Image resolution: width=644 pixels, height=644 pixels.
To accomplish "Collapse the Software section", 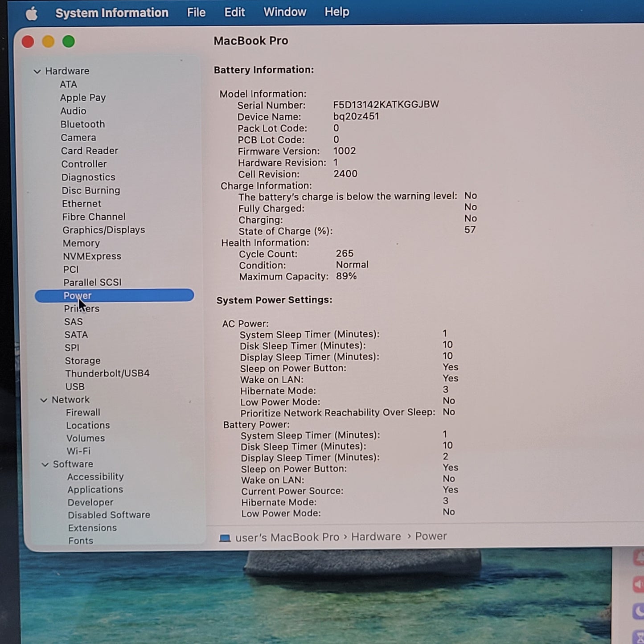I will pyautogui.click(x=45, y=464).
